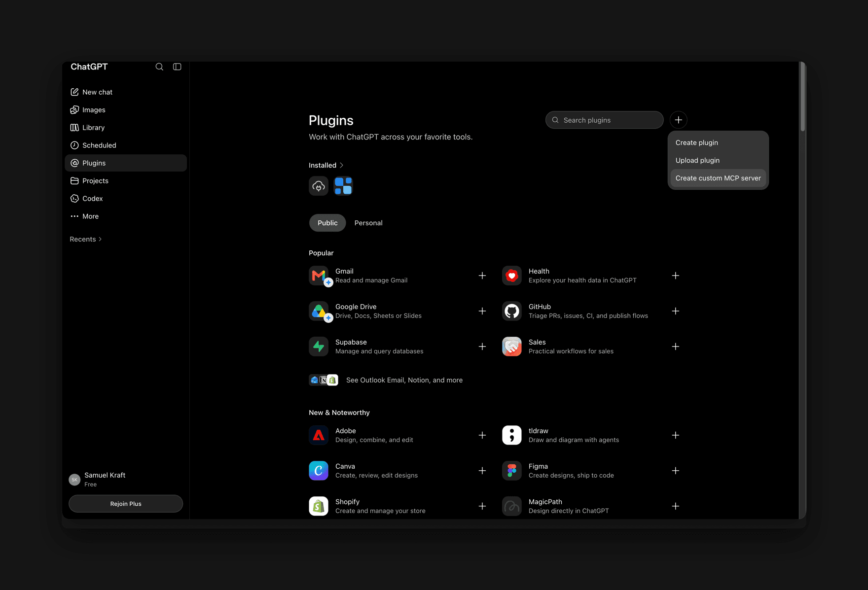Add the Health plugin with its plus icon

click(676, 276)
